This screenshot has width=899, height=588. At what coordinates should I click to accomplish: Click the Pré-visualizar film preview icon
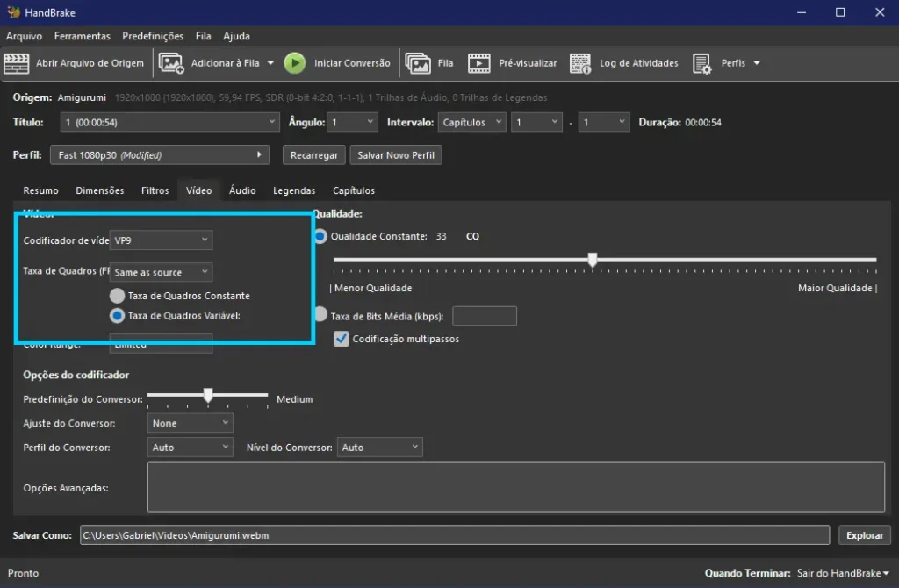coord(479,63)
